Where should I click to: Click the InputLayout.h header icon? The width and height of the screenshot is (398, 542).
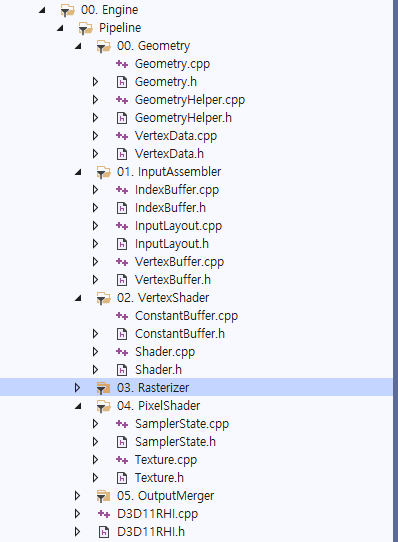coord(122,244)
